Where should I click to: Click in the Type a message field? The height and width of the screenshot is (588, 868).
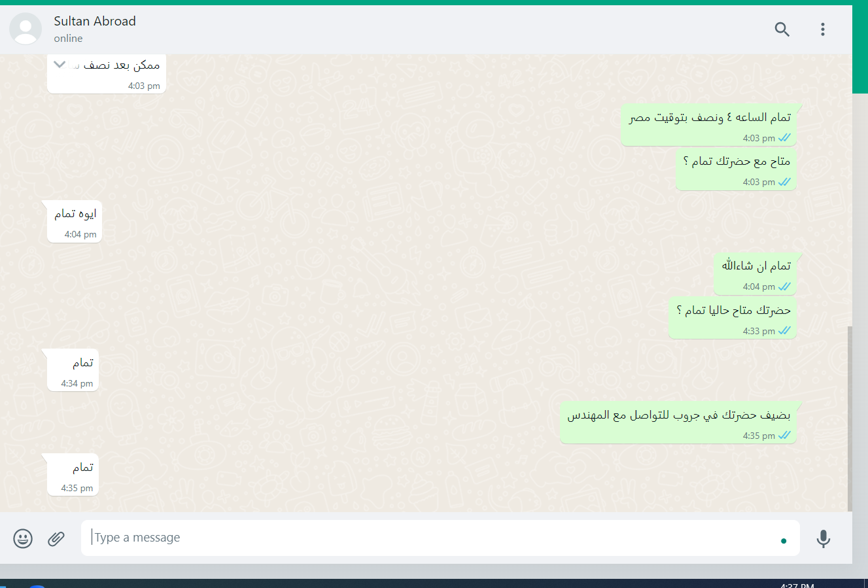click(x=440, y=538)
